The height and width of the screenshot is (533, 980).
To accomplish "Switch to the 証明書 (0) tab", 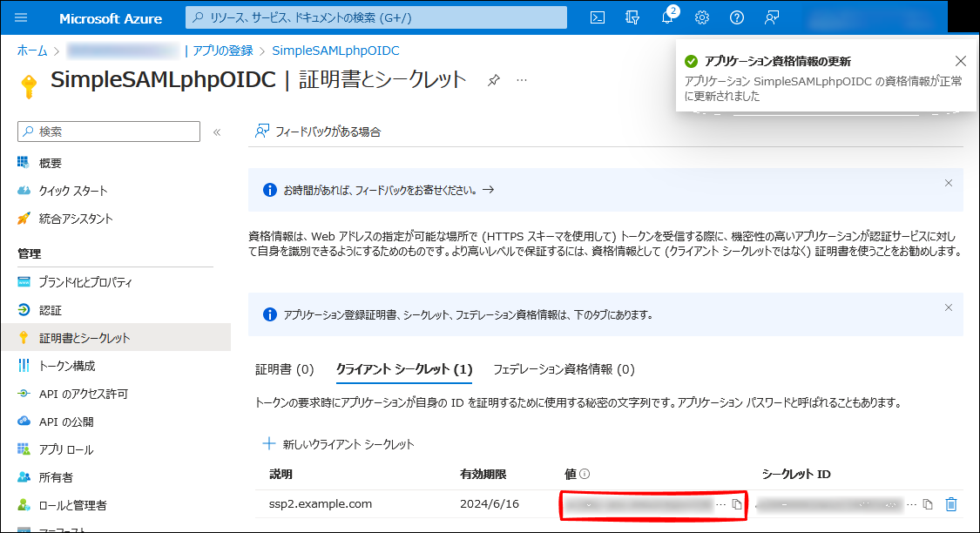I will (284, 369).
